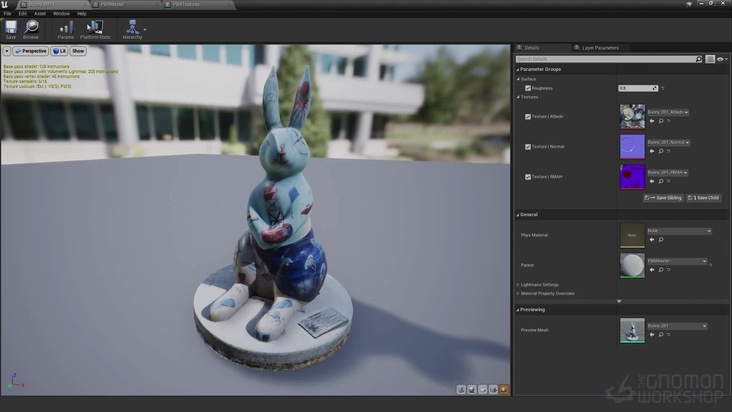Browse to Preview Mesh in Content Browser
The height and width of the screenshot is (412, 732).
[x=661, y=335]
